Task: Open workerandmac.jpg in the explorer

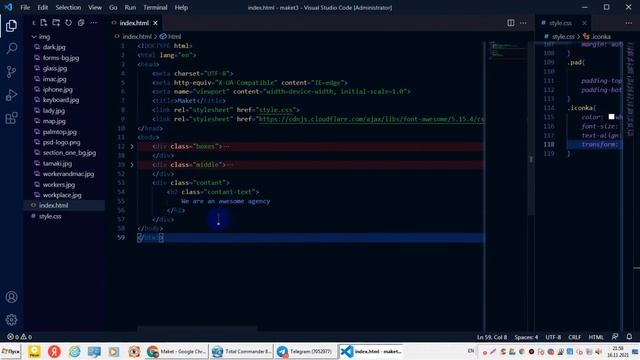Action: tap(68, 174)
